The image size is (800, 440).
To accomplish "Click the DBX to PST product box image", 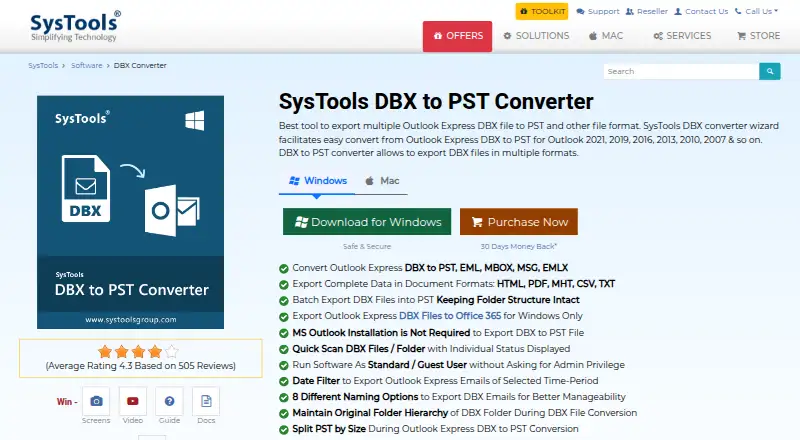I will pyautogui.click(x=131, y=212).
